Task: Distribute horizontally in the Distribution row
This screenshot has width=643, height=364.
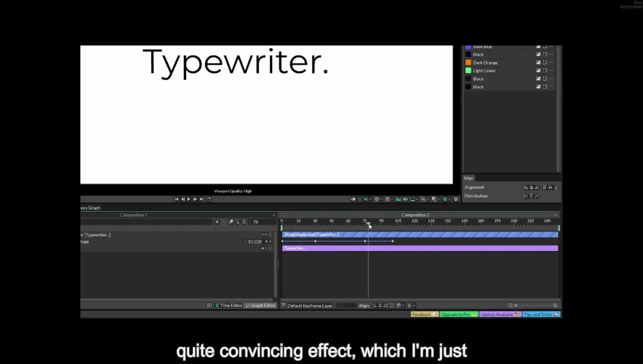Action: (x=525, y=196)
